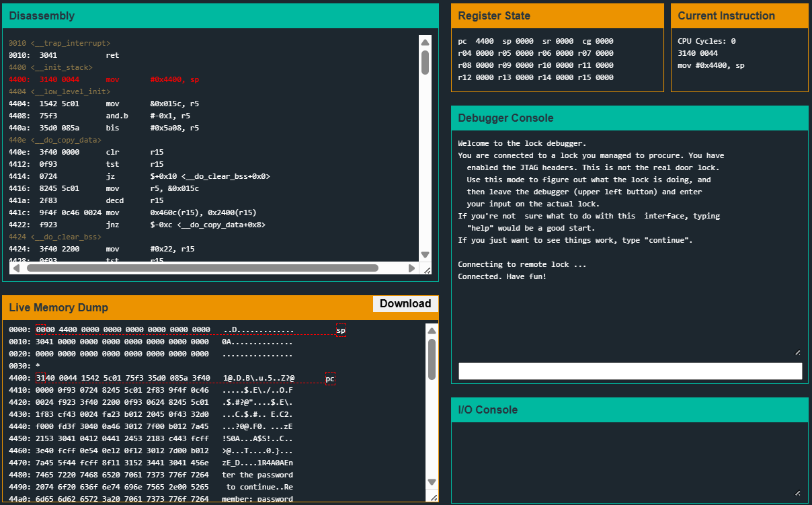Click the I/O Console resize handle

pos(797,492)
